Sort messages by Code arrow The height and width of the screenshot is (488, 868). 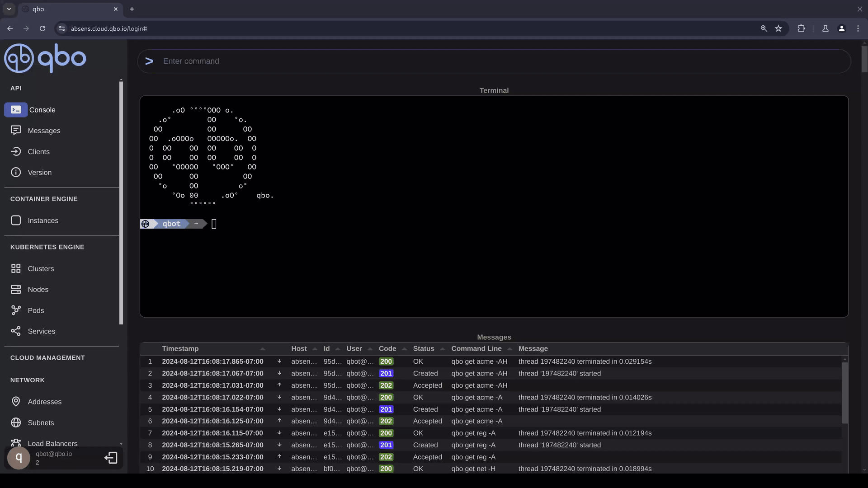point(404,349)
